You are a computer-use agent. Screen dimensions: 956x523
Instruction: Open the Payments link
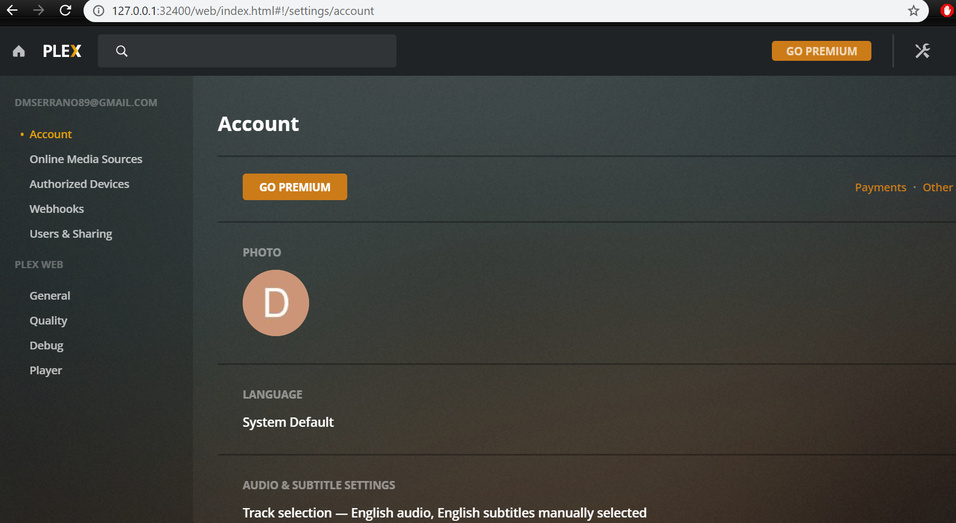click(x=880, y=188)
